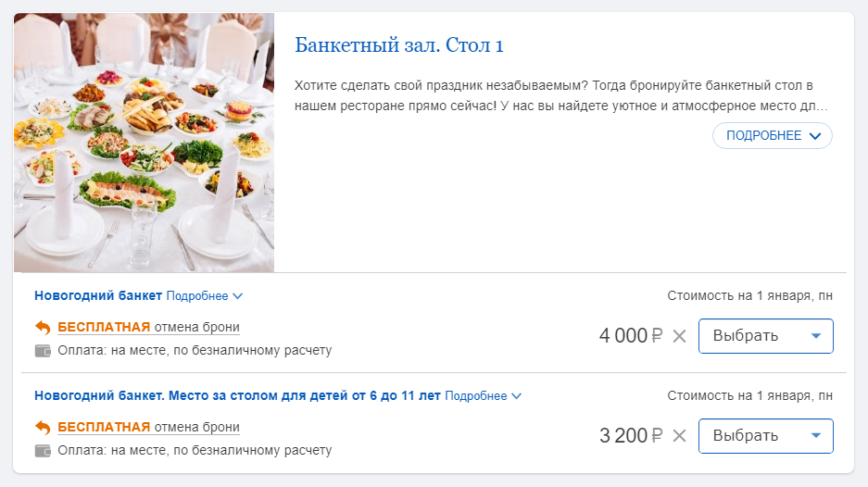
Task: Click the 4 000 ₽ price value
Action: click(631, 336)
